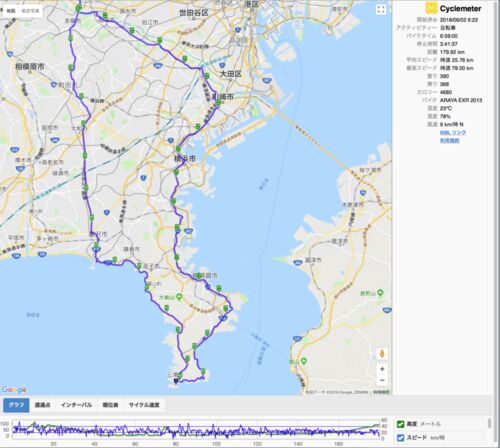Zoom in with the map plus button
The width and height of the screenshot is (500, 448).
pos(382,369)
